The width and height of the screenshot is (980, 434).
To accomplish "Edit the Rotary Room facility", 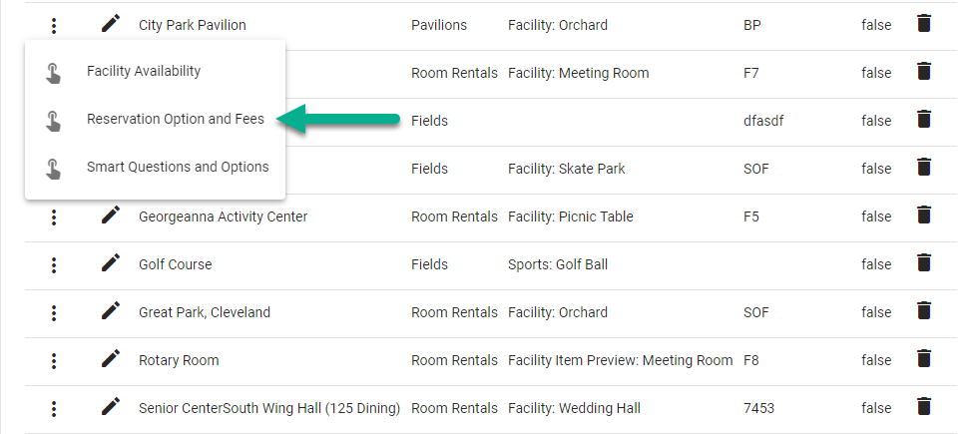I will coord(111,359).
